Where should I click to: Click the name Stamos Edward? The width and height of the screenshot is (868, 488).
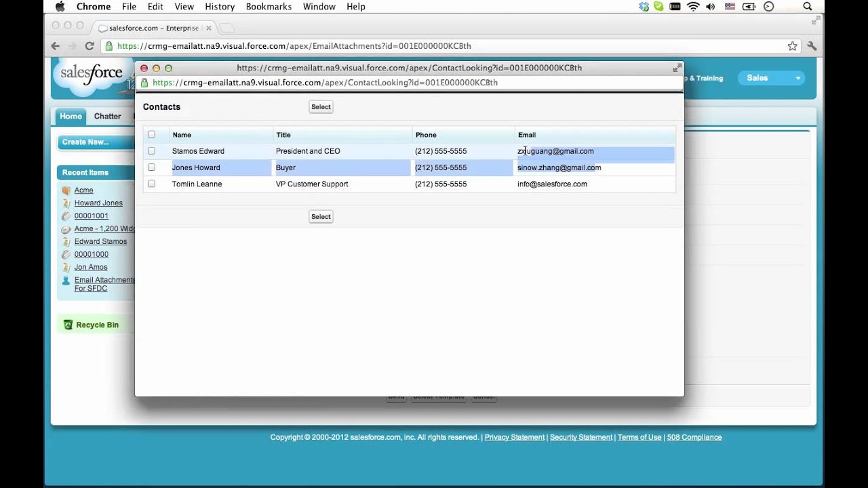click(198, 151)
